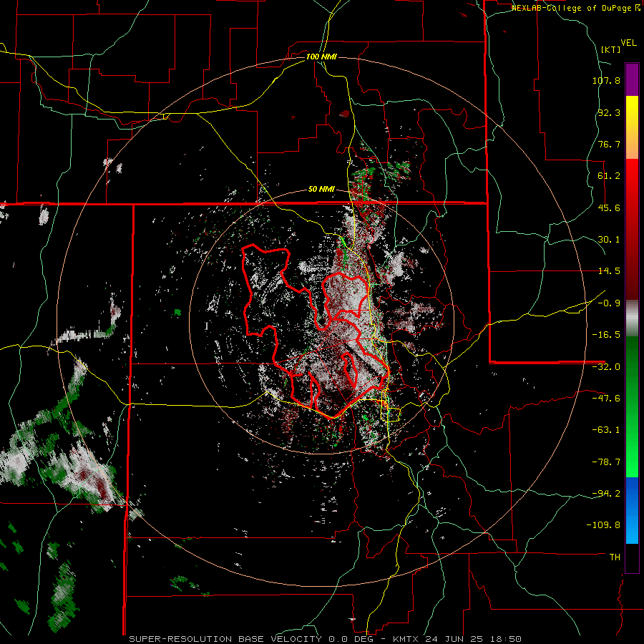The height and width of the screenshot is (644, 644).
Task: Click the -16.5 value on the velocity scale
Action: [x=606, y=335]
